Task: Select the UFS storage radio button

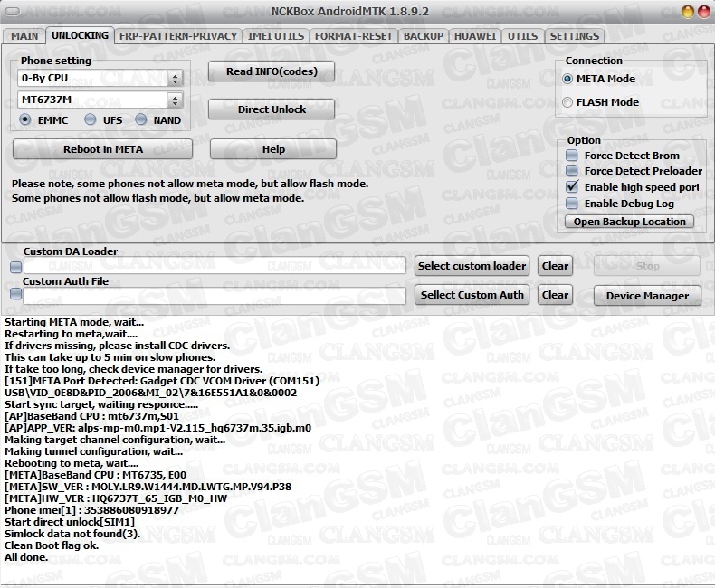Action: point(91,120)
